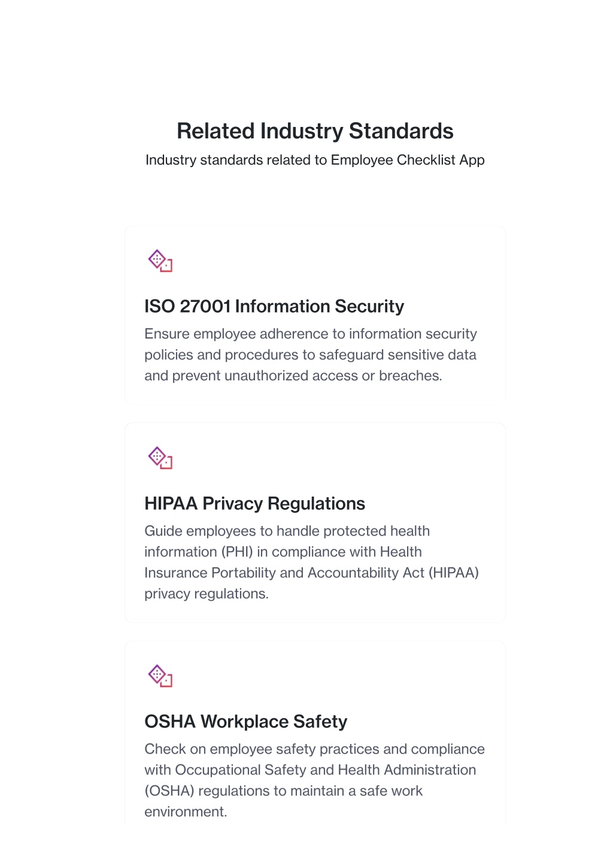Click the Employee Checklist App subtitle text

click(315, 160)
